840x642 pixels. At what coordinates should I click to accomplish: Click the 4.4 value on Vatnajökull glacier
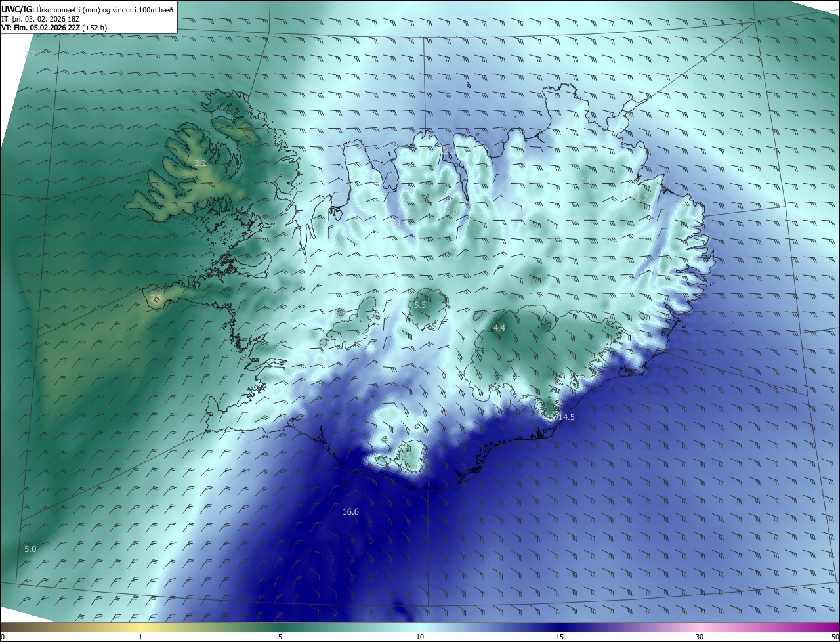(x=499, y=328)
